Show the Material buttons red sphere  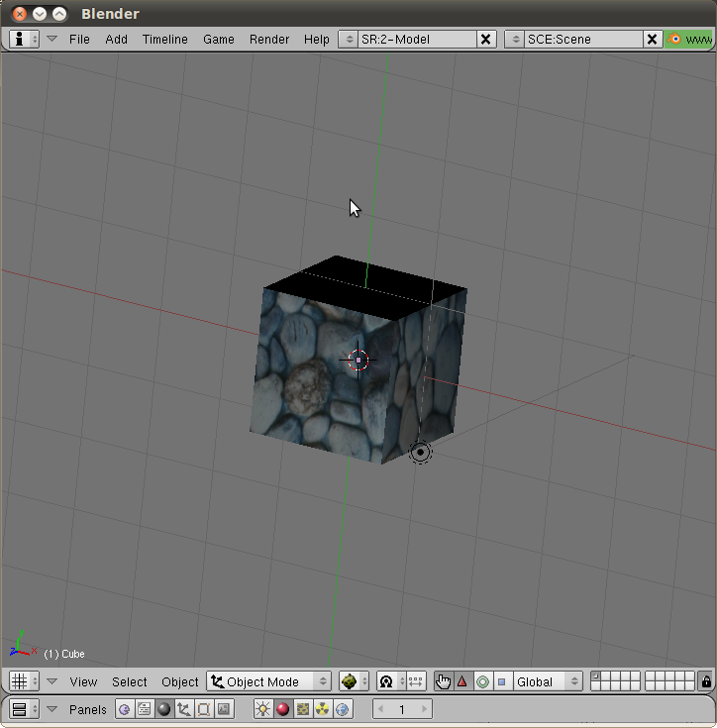click(282, 709)
